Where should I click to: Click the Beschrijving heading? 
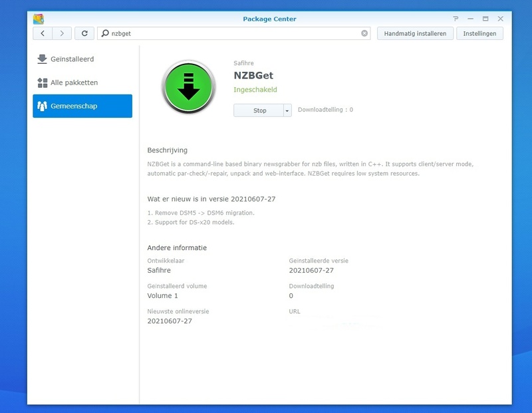168,150
